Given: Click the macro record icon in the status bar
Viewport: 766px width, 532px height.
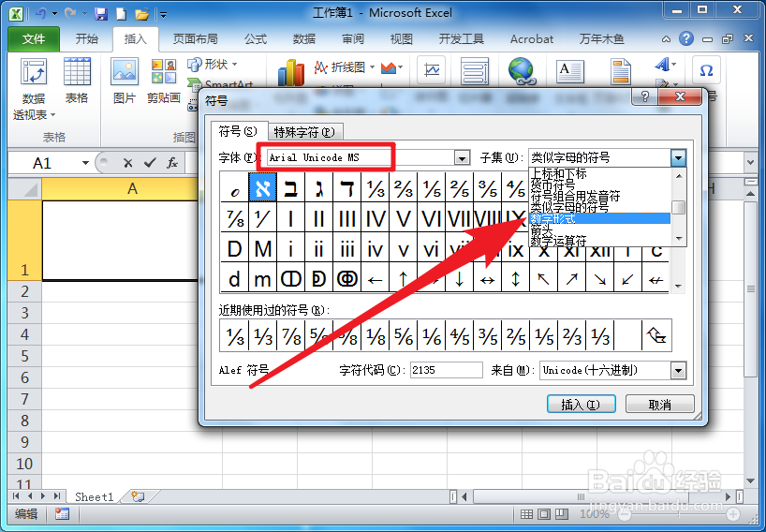Looking at the screenshot, I should [62, 514].
